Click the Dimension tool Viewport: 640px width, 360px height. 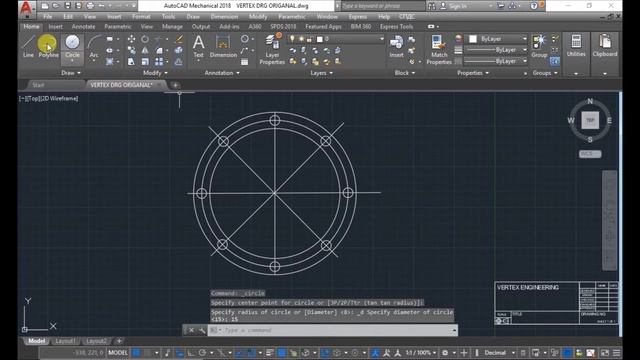click(223, 46)
